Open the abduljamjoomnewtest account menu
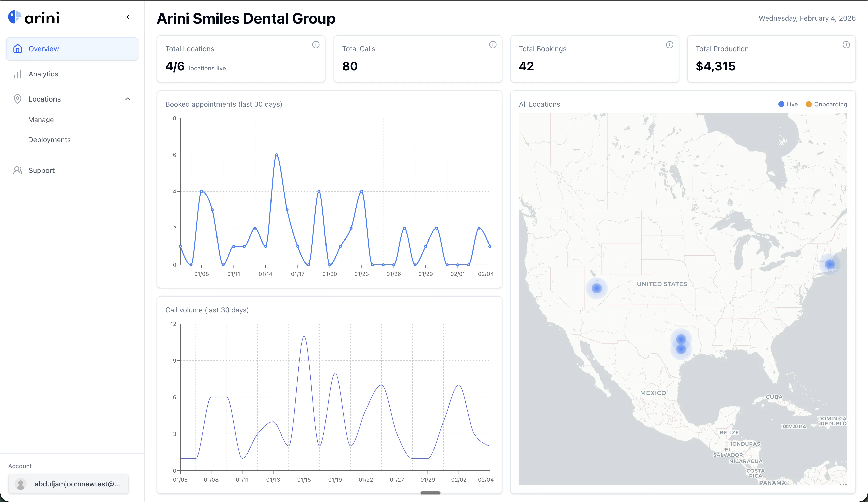The width and height of the screenshot is (868, 502). point(68,484)
